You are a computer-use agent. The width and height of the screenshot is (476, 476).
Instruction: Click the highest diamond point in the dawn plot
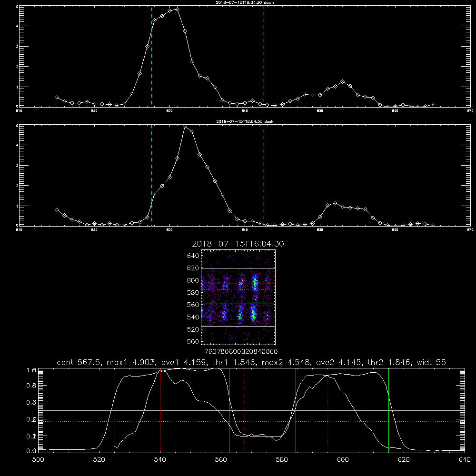pyautogui.click(x=177, y=10)
